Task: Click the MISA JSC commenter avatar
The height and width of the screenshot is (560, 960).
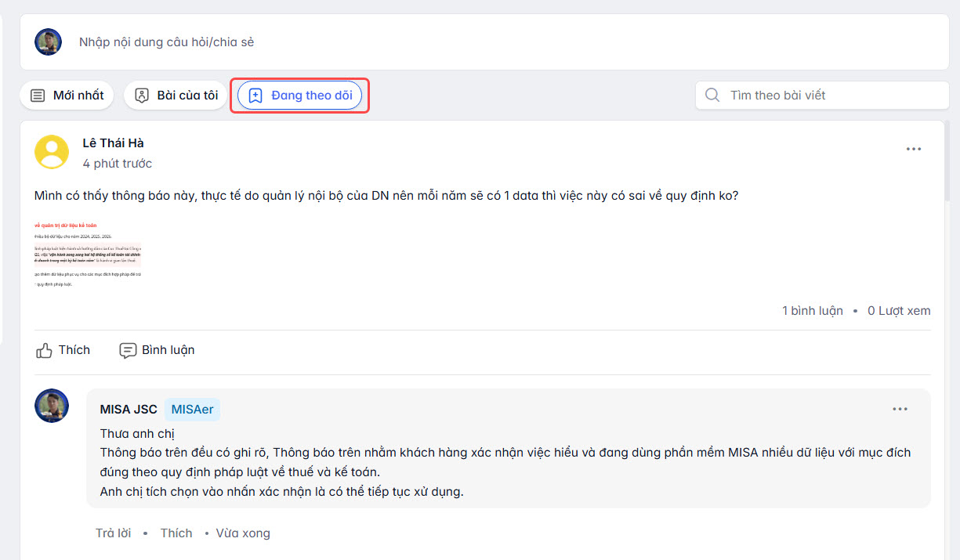Action: click(x=52, y=406)
